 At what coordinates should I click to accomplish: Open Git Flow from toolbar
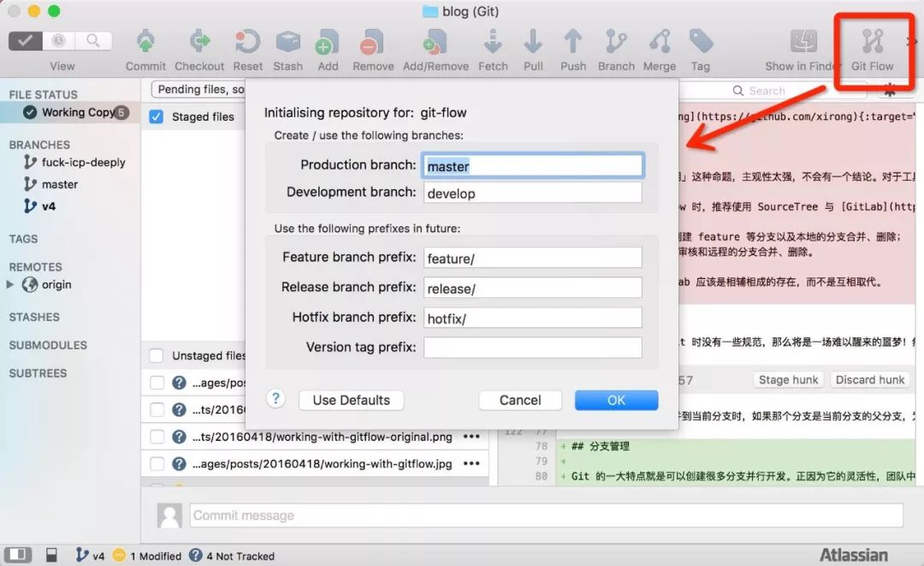click(x=873, y=43)
